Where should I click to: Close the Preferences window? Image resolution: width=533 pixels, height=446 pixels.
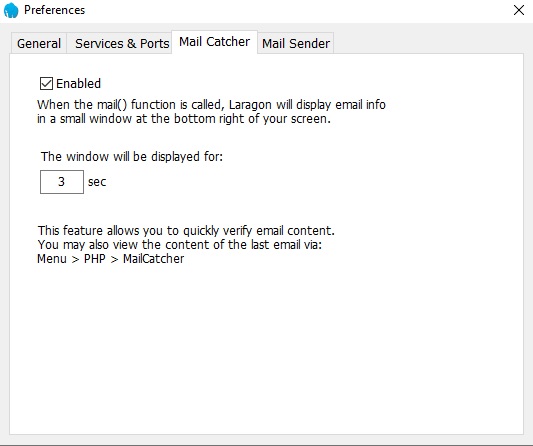[519, 10]
